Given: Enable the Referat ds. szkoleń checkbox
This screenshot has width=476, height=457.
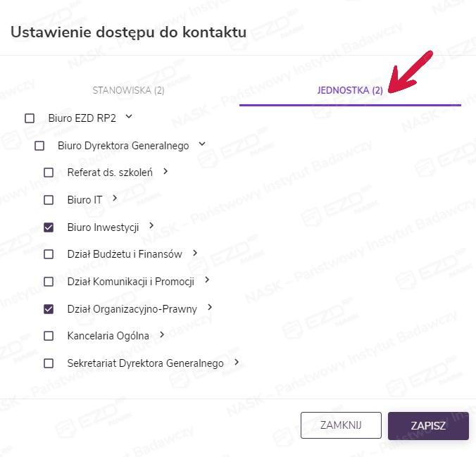Looking at the screenshot, I should (49, 173).
